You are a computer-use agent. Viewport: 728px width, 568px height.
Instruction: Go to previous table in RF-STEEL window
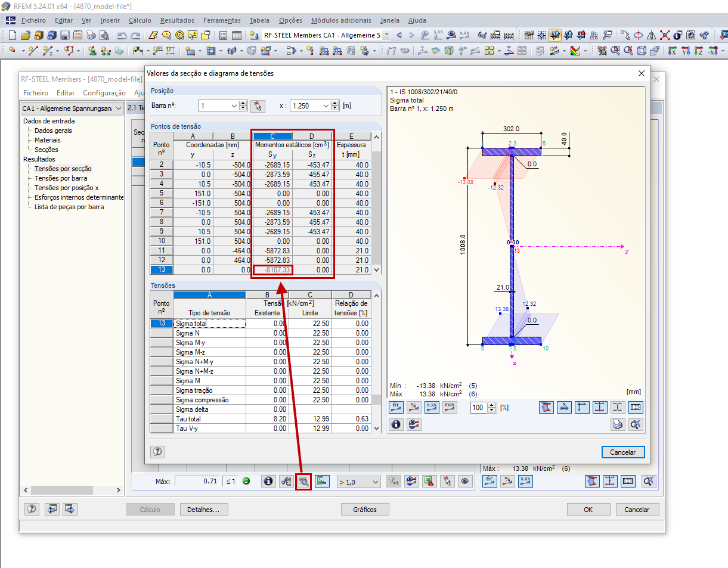tap(53, 509)
